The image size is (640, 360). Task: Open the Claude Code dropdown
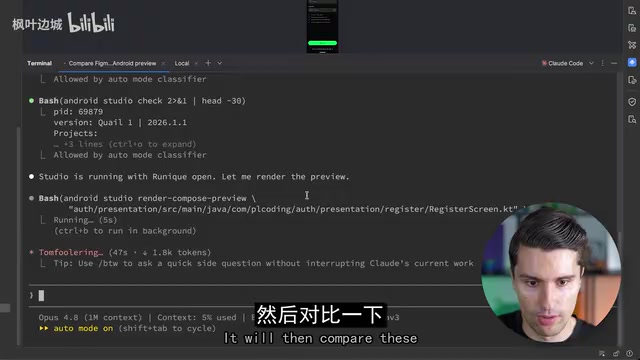[x=565, y=63]
